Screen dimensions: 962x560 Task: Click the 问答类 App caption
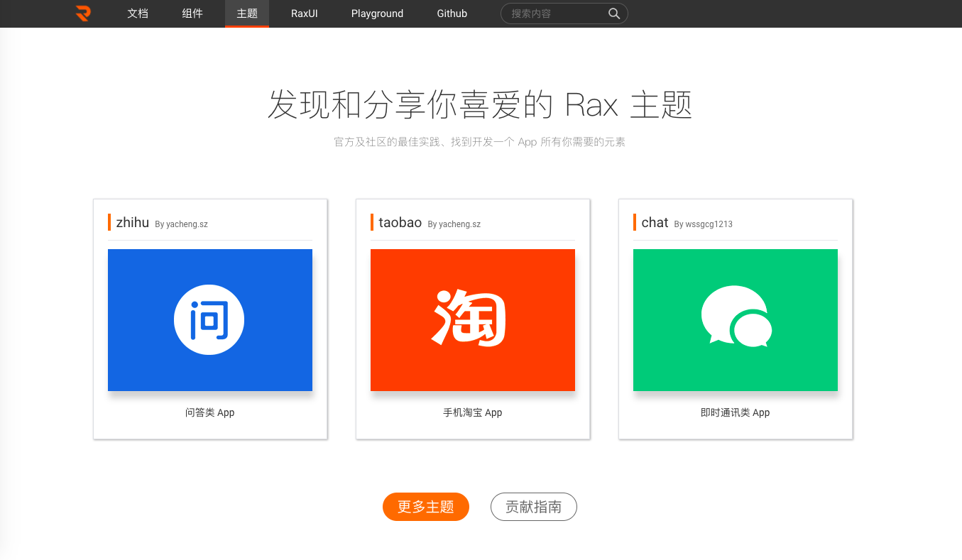point(210,412)
